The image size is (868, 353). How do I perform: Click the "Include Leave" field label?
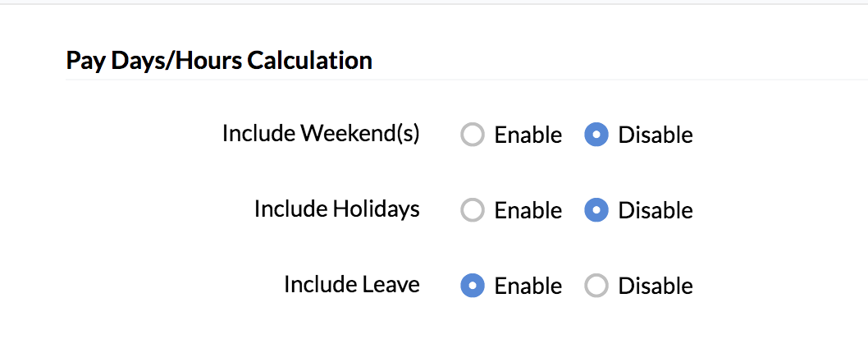[x=351, y=284]
